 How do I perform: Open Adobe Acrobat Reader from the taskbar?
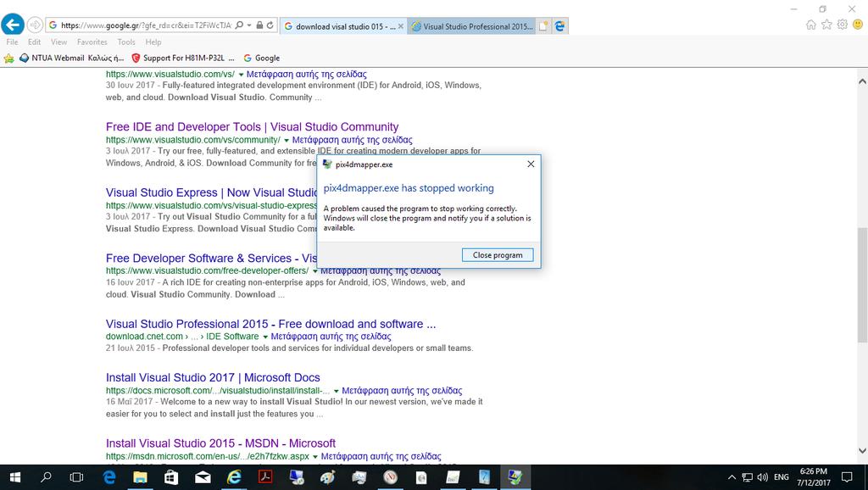coord(265,477)
